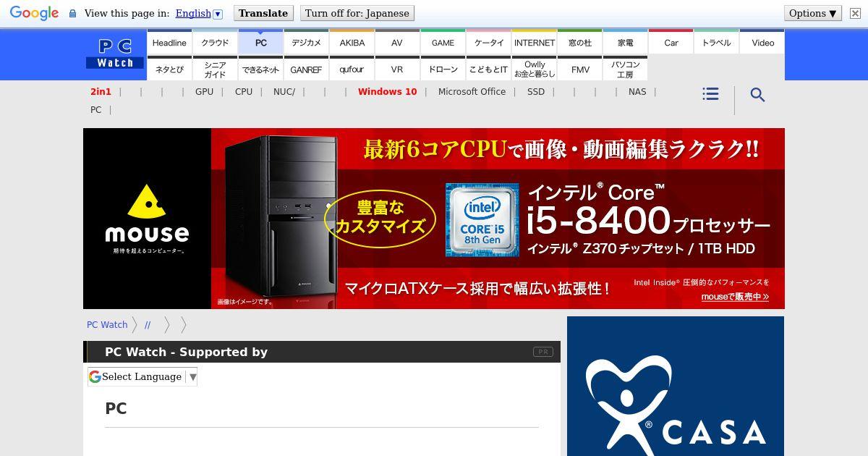The width and height of the screenshot is (868, 456).
Task: Select the VR nav tab
Action: tap(397, 69)
